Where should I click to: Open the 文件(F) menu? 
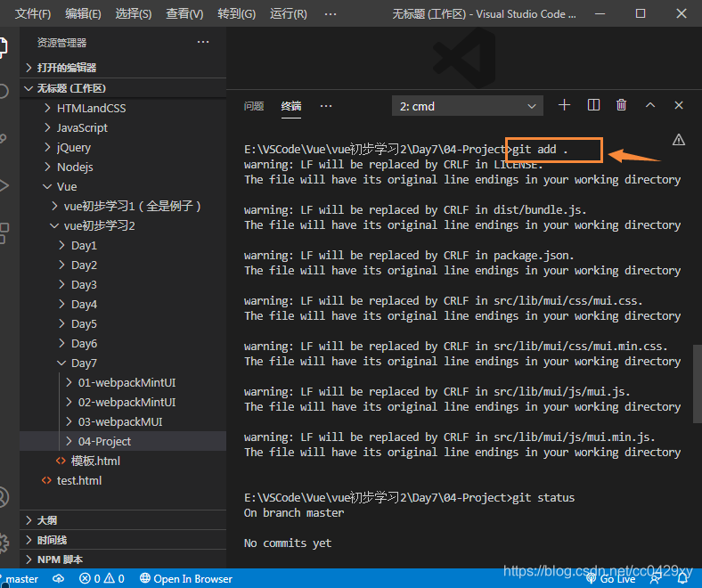[x=33, y=14]
